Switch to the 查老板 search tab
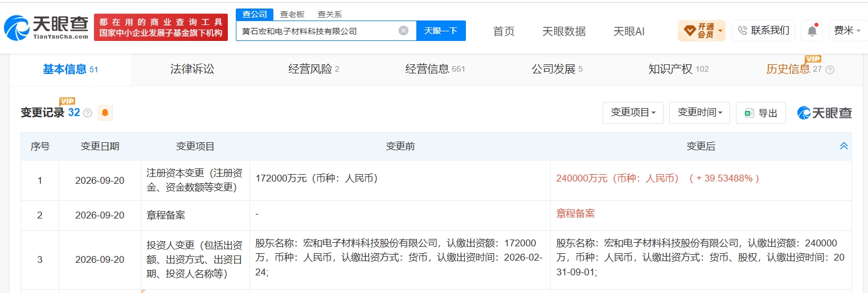This screenshot has width=868, height=293. [292, 14]
